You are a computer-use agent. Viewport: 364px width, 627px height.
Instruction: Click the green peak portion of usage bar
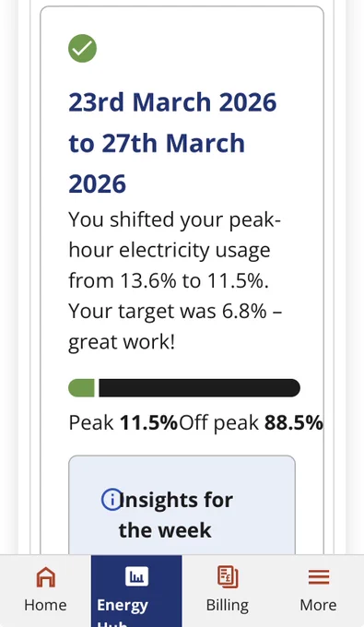pyautogui.click(x=81, y=388)
